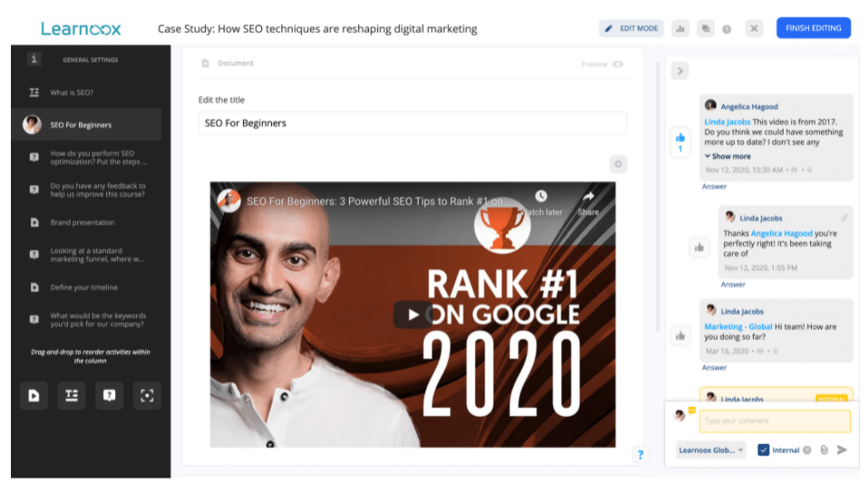Click Answer under Linda Jacobs' reply
This screenshot has width=868, height=484.
[733, 285]
